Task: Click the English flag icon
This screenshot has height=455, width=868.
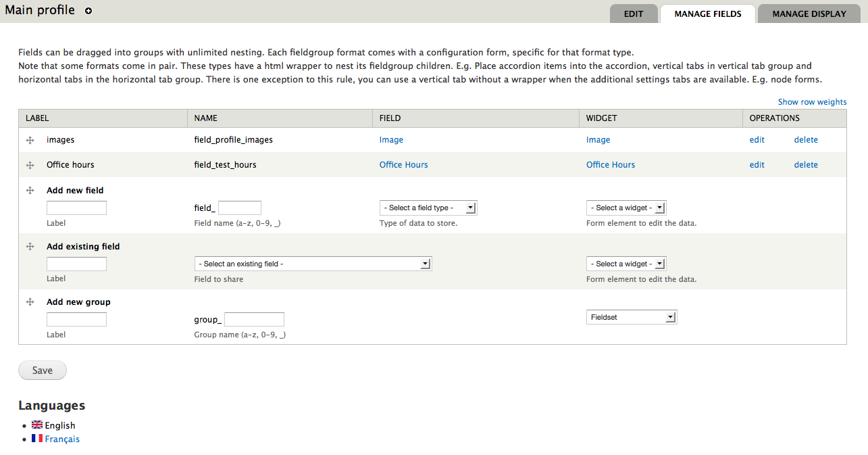Action: (x=37, y=425)
